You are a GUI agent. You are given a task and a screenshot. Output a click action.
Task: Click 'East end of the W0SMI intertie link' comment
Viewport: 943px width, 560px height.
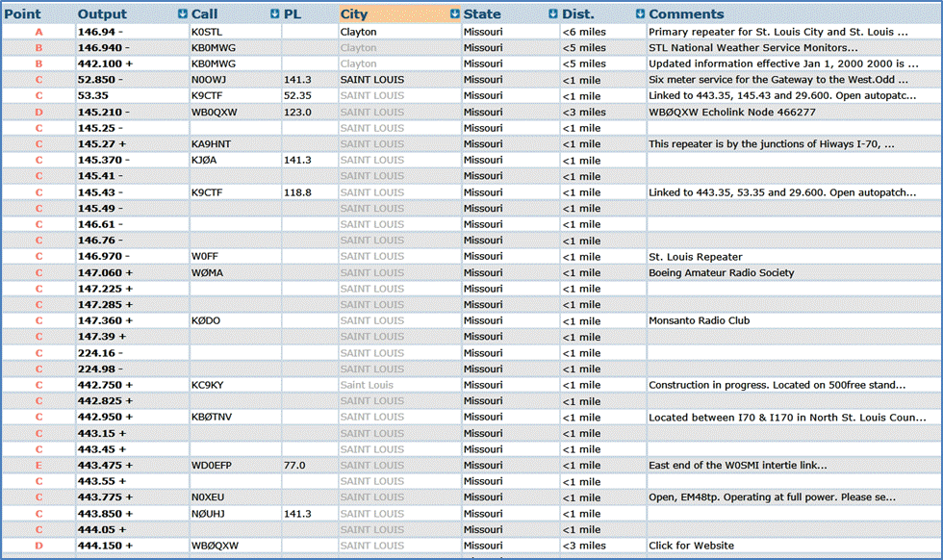pos(738,465)
